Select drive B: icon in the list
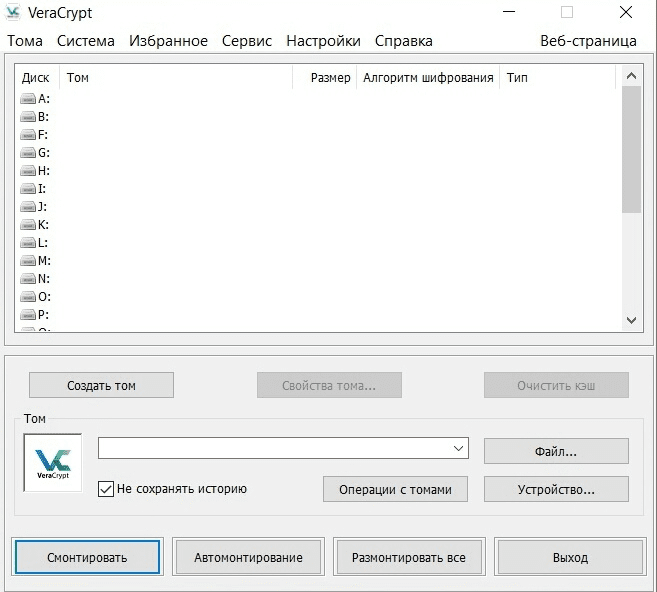This screenshot has height=592, width=657. [28, 117]
